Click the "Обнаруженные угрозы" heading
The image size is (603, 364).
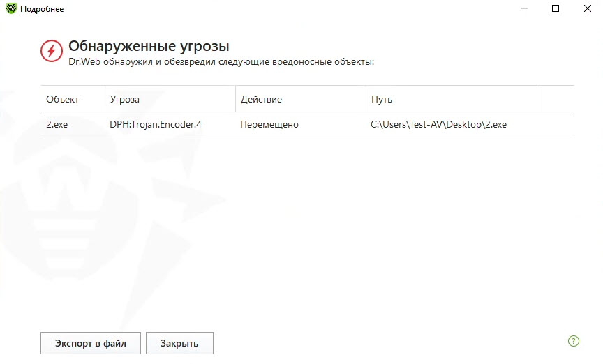tap(149, 47)
